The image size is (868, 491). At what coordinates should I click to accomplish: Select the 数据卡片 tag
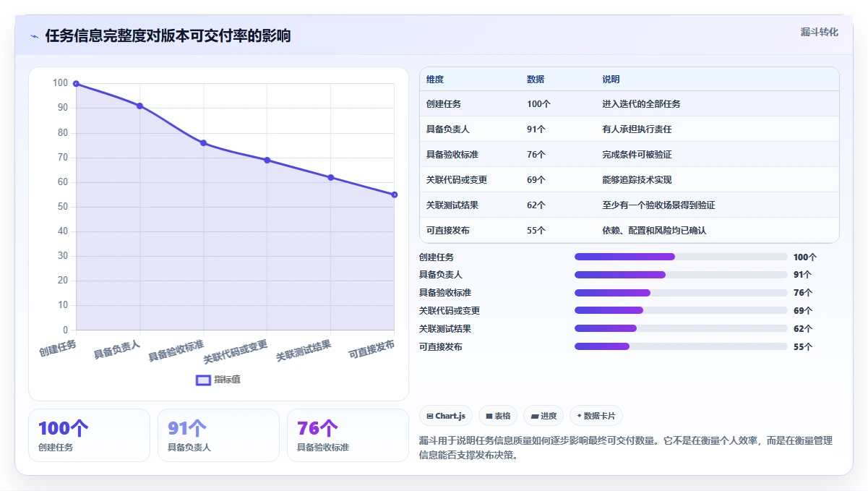click(596, 416)
